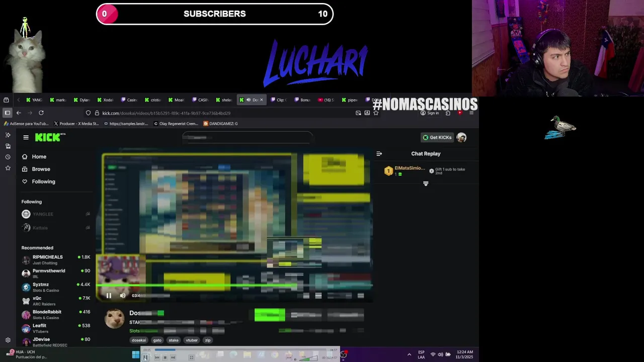The height and width of the screenshot is (362, 644).
Task: Click the streamer's cat profile picture
Action: (114, 319)
